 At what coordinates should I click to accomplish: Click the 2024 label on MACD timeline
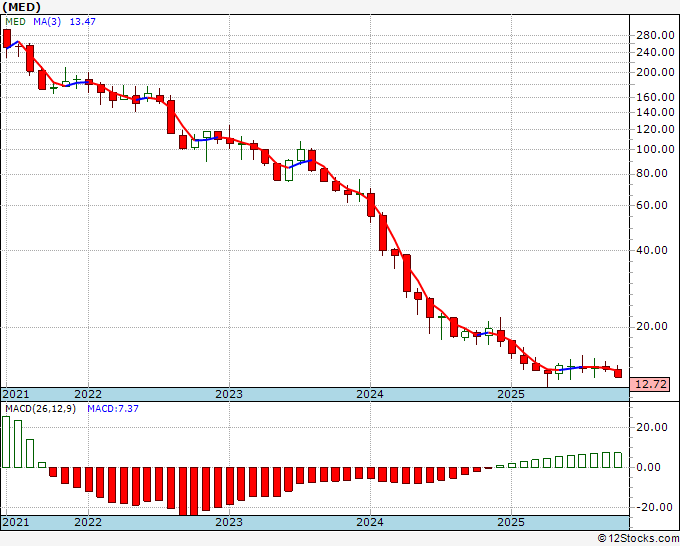coord(370,522)
